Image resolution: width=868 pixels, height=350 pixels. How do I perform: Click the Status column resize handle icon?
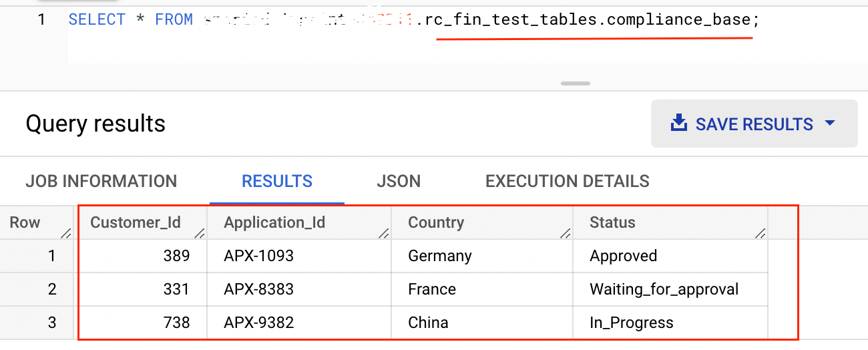click(x=760, y=233)
